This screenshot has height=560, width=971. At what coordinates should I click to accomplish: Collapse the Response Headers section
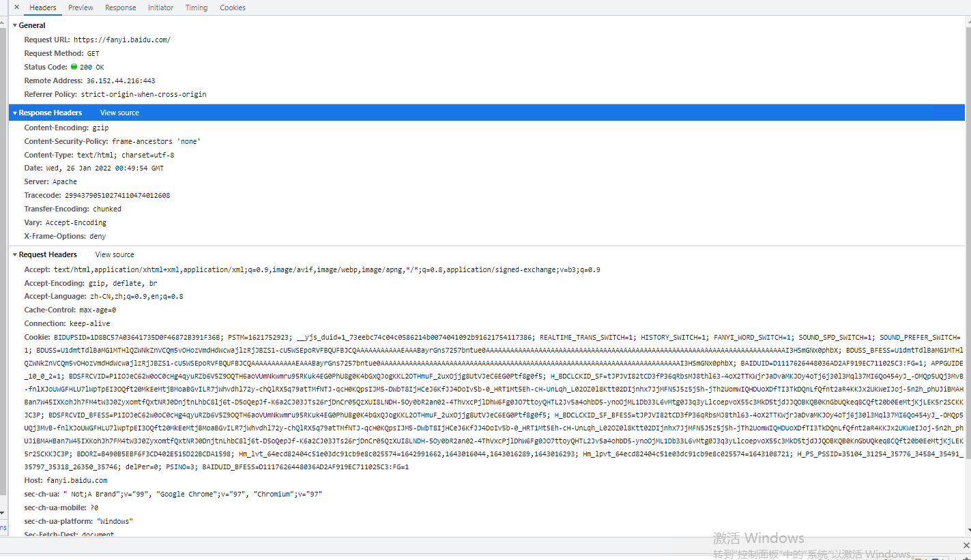point(15,113)
